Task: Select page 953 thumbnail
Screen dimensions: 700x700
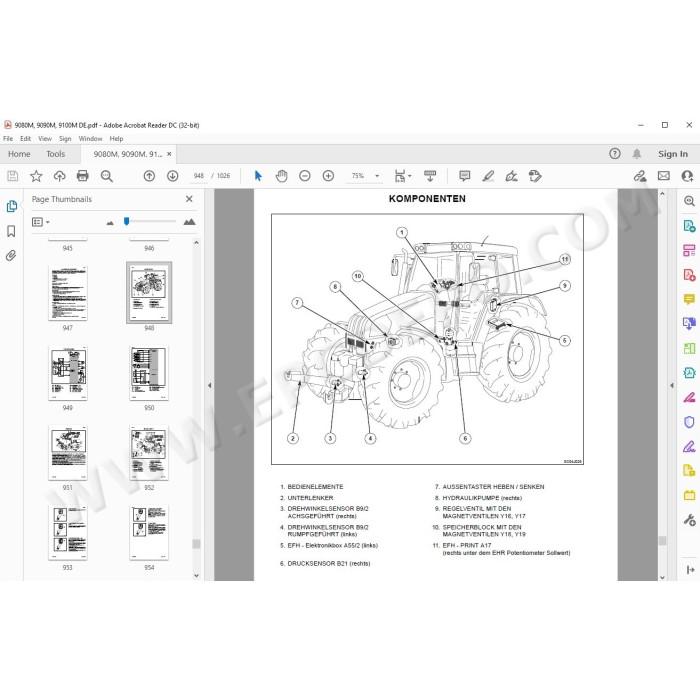Action: 68,533
